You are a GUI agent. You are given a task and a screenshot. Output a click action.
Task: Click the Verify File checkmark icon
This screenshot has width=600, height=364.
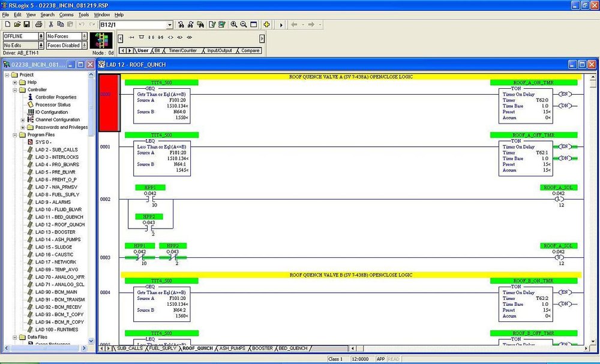tap(213, 25)
